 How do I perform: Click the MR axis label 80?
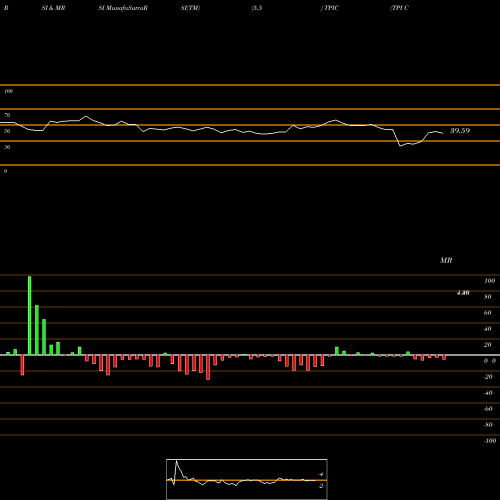488,297
